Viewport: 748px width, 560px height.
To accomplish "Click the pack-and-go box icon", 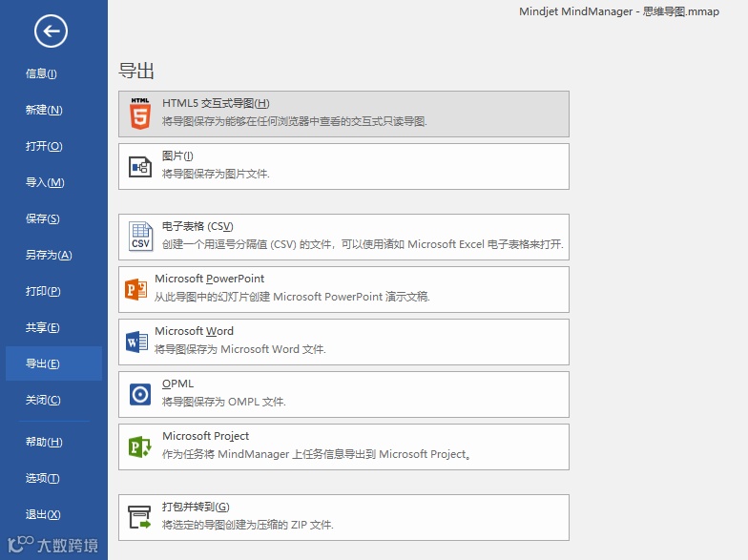I will click(x=139, y=517).
